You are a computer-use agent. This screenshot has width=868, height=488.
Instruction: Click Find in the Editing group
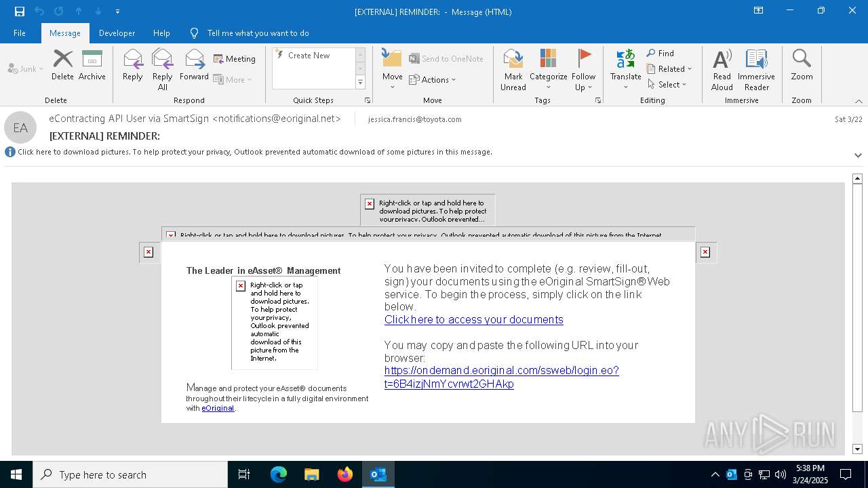(660, 54)
